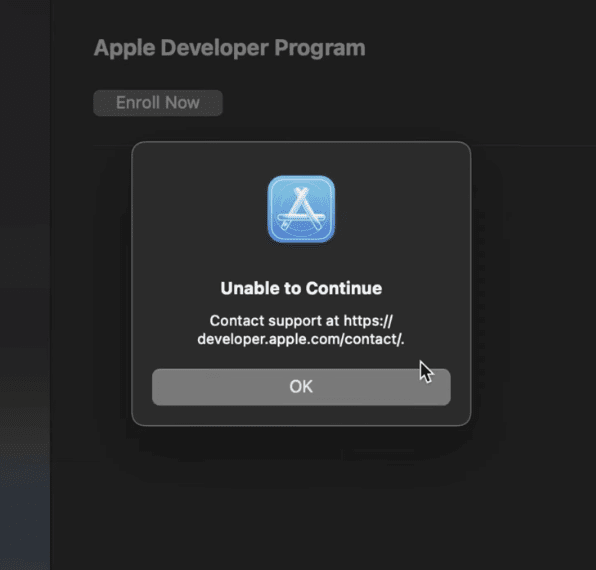Click the OK button in the dialog
The image size is (596, 570).
[x=301, y=387]
